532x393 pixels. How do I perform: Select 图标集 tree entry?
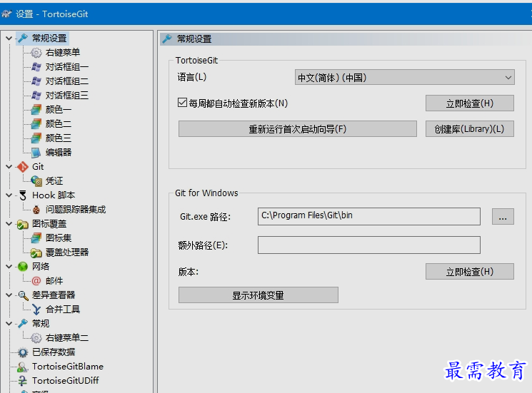[59, 238]
